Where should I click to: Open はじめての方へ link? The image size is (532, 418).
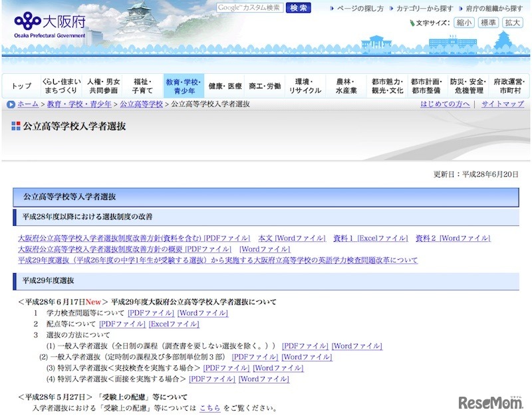tap(445, 104)
